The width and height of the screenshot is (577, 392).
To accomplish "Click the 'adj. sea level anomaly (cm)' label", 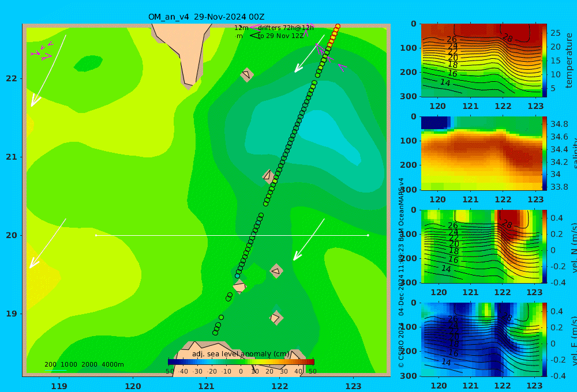I will click(x=241, y=354).
